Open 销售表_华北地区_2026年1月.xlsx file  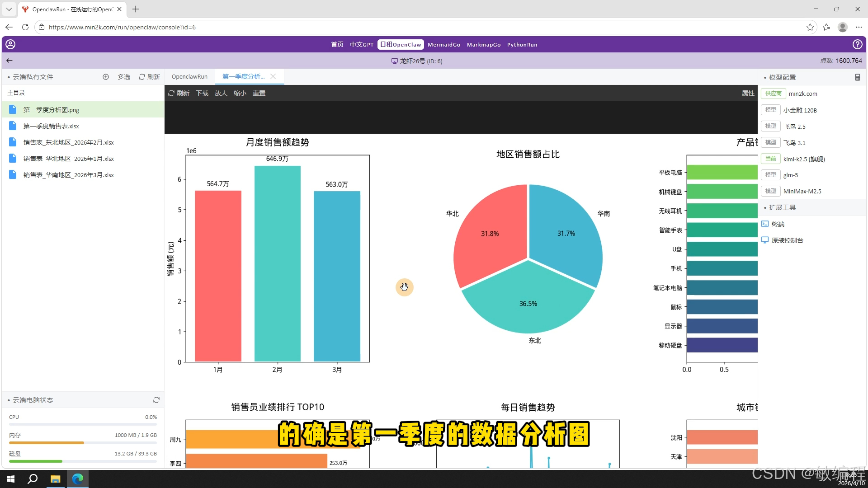point(68,158)
